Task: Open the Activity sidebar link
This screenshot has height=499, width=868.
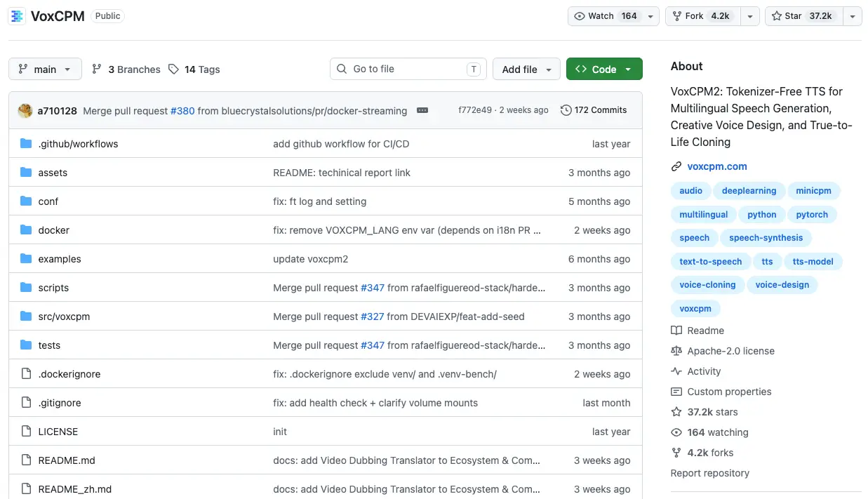Action: click(696, 371)
